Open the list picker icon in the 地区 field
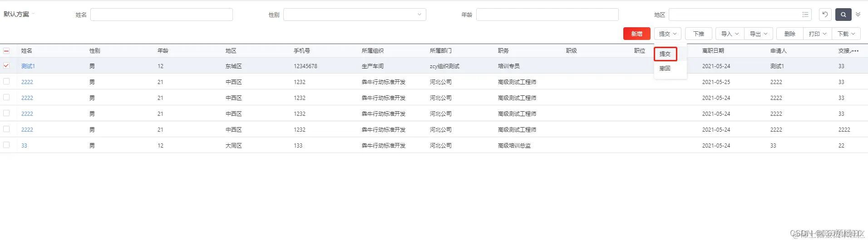Image resolution: width=868 pixels, height=242 pixels. click(805, 15)
